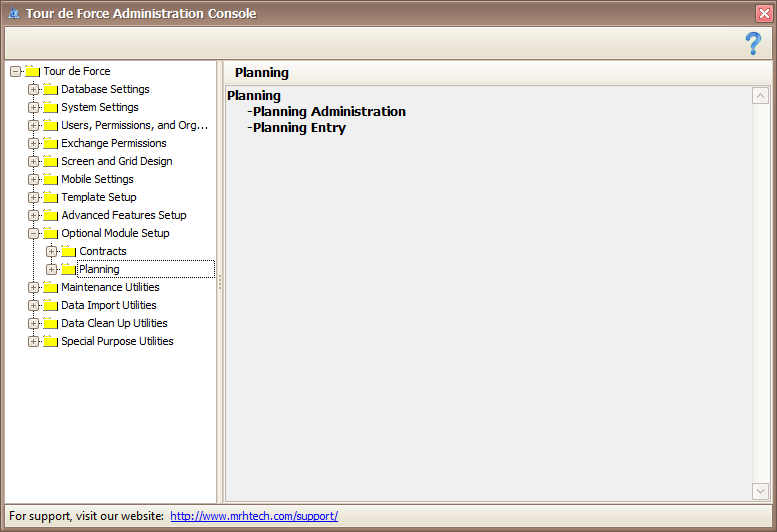
Task: Select Exchange Permissions tree label
Action: (113, 143)
